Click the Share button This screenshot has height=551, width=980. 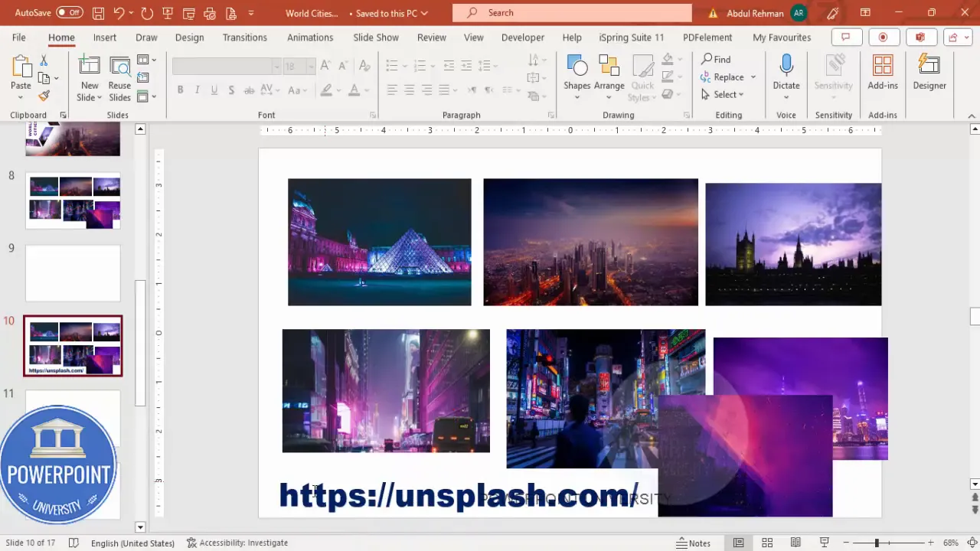click(956, 37)
